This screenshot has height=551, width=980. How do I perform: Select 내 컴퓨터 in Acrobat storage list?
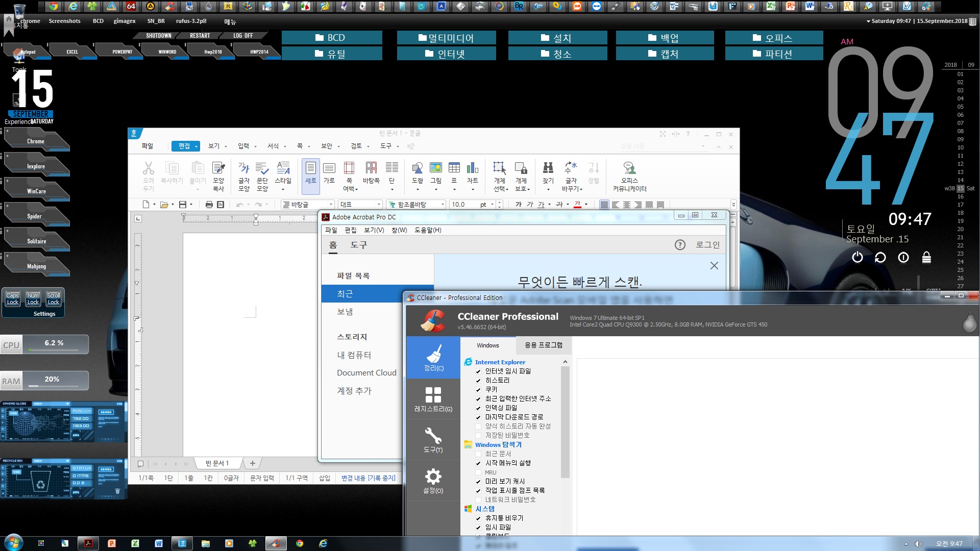[x=354, y=355]
